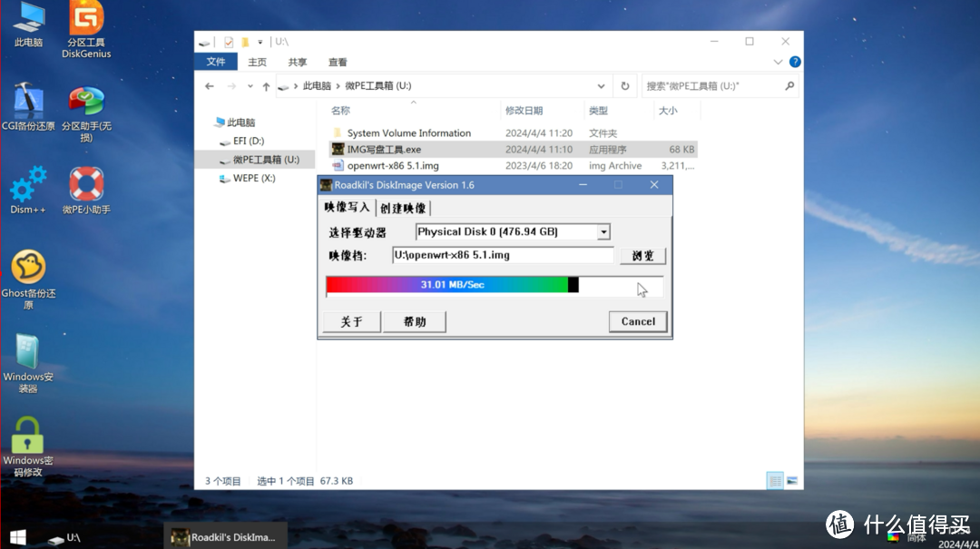Click explorer help question mark icon
The image size is (980, 549).
click(x=795, y=62)
